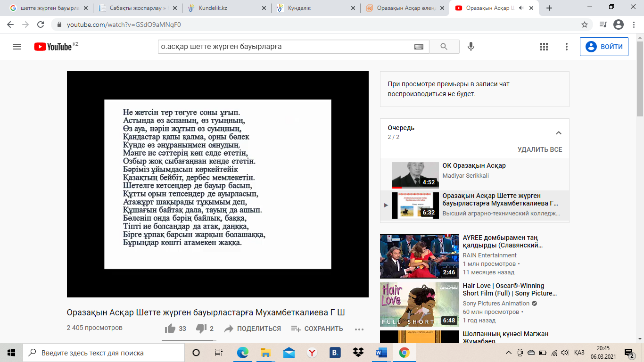Open Chrome media controls icon
This screenshot has width=644, height=362.
603,25
